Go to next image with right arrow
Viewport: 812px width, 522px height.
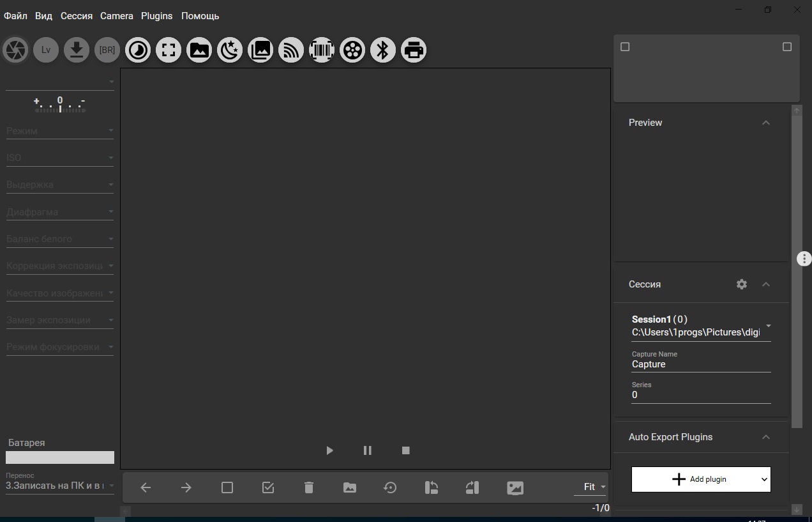pyautogui.click(x=186, y=487)
